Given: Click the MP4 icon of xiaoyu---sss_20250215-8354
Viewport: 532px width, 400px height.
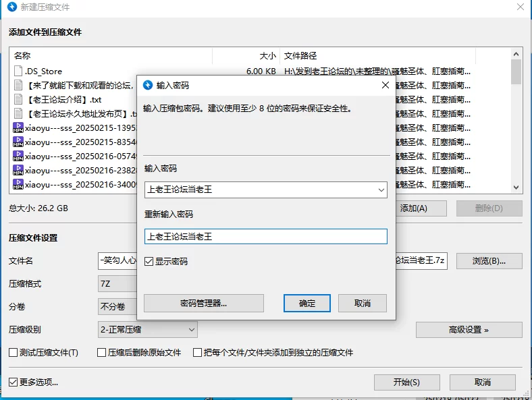Looking at the screenshot, I should [x=18, y=142].
